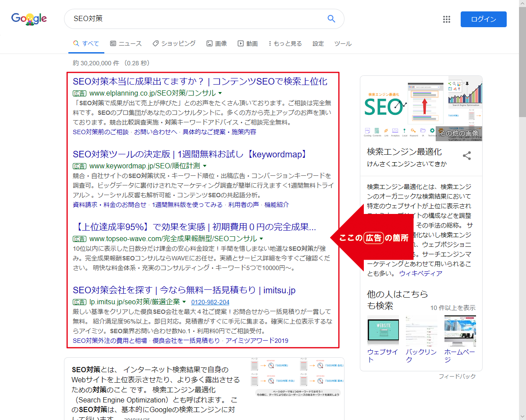Click the Google logo
Viewport: 526px width, 420px height.
tap(29, 19)
